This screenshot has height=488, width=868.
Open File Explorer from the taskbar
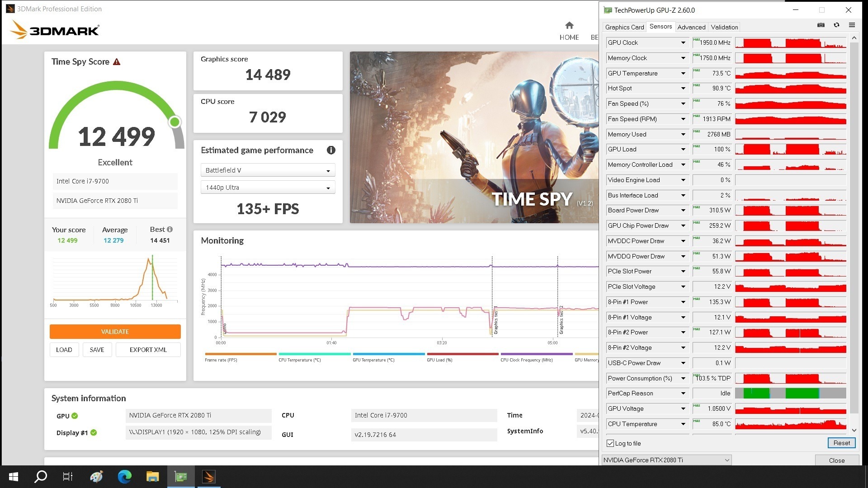click(x=152, y=476)
